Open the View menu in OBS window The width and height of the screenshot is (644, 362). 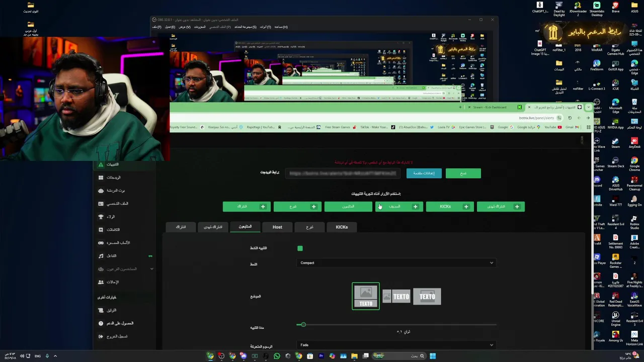click(185, 27)
